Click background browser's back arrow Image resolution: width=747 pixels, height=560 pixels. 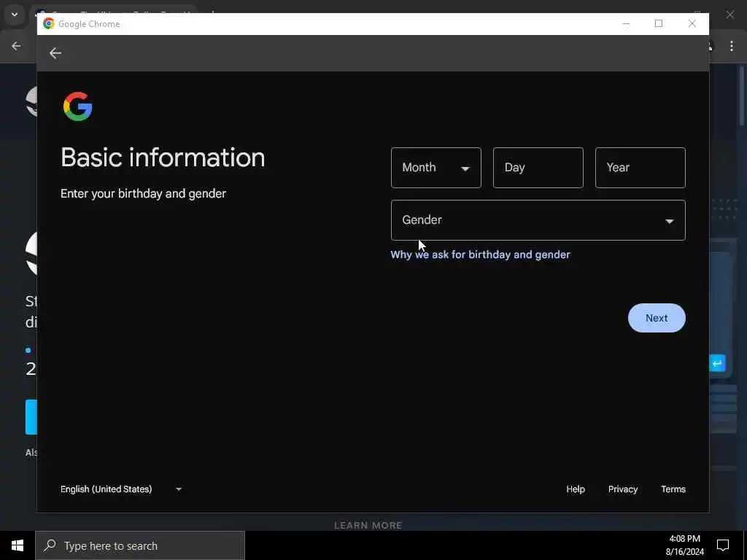click(16, 46)
